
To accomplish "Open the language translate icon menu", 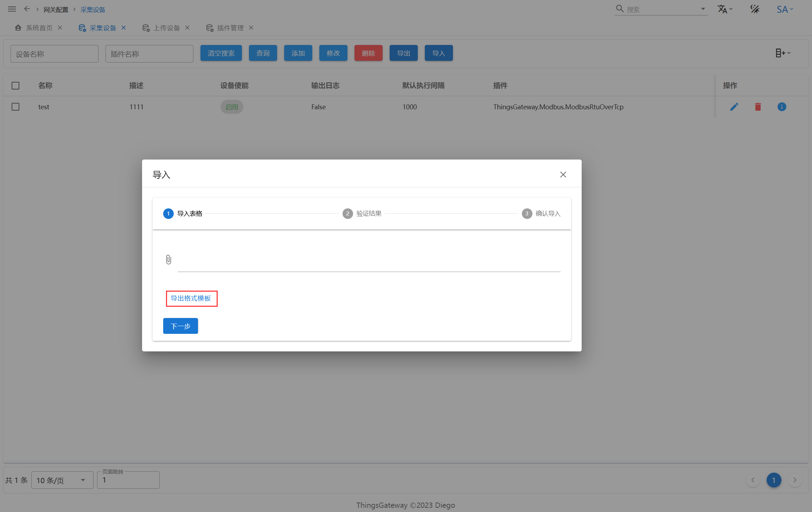I will click(x=724, y=9).
